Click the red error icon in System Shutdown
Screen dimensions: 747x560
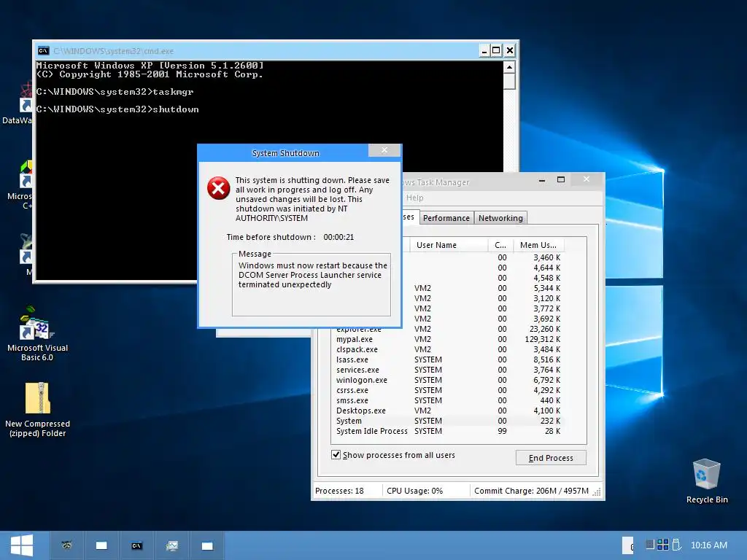(x=219, y=187)
